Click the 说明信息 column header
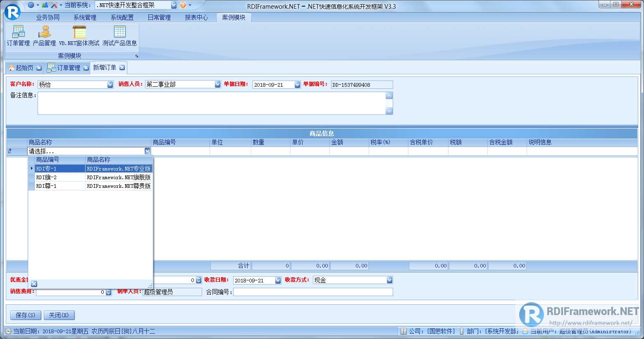 click(x=582, y=142)
